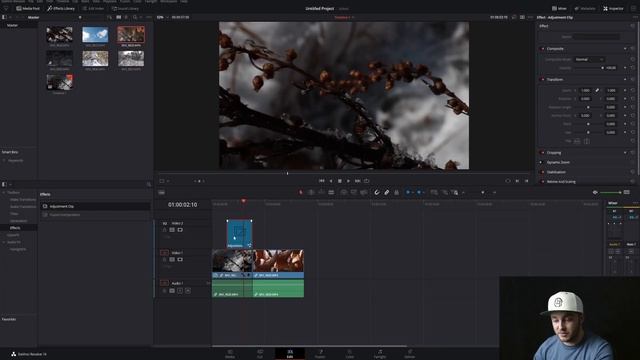Viewport: 640px width, 360px height.
Task: Go to first frame in viewer transport
Action: [x=322, y=181]
